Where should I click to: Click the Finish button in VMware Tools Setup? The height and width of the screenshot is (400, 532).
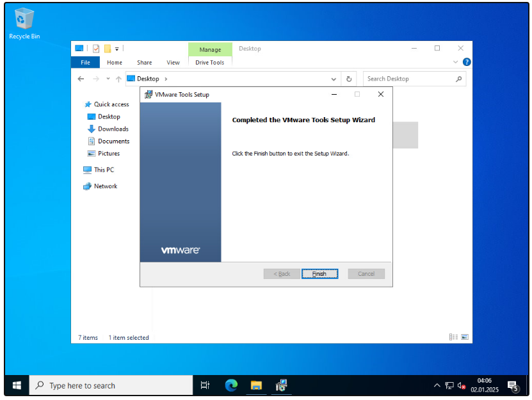[x=319, y=274]
